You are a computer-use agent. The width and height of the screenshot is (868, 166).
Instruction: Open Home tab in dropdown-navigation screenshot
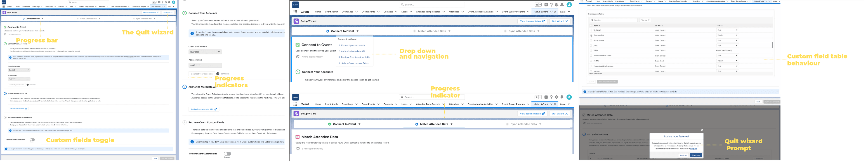coord(318,12)
